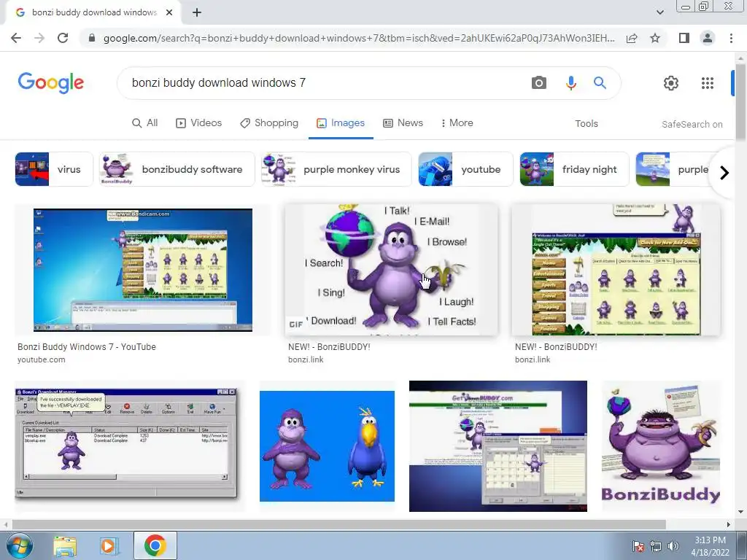Open Chrome's three-dot menu
Screen dimensions: 747x560
(731, 38)
